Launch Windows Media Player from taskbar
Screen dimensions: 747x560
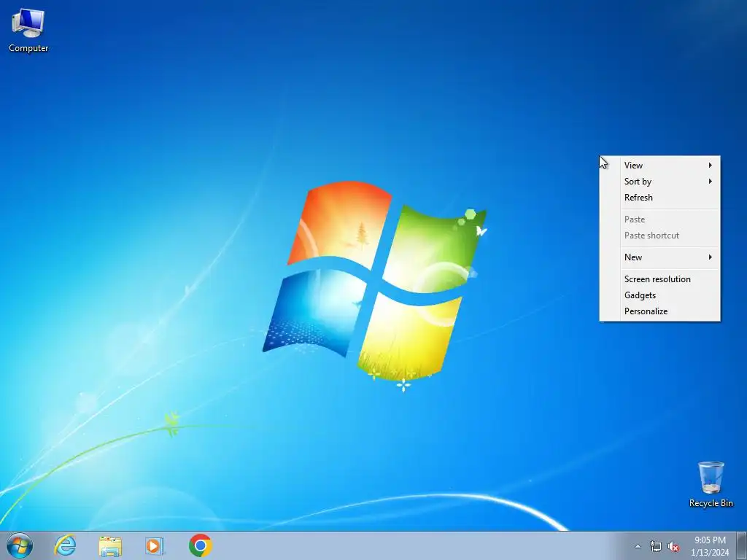point(155,545)
